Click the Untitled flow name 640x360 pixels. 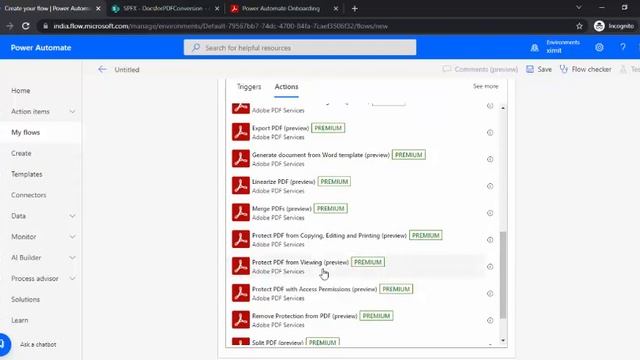coord(127,70)
